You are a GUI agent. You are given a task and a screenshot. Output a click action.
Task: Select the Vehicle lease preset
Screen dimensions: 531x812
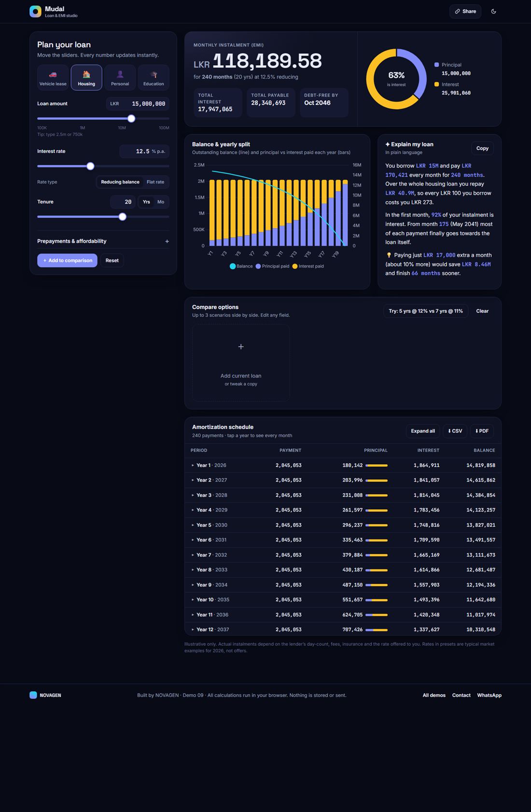[53, 78]
